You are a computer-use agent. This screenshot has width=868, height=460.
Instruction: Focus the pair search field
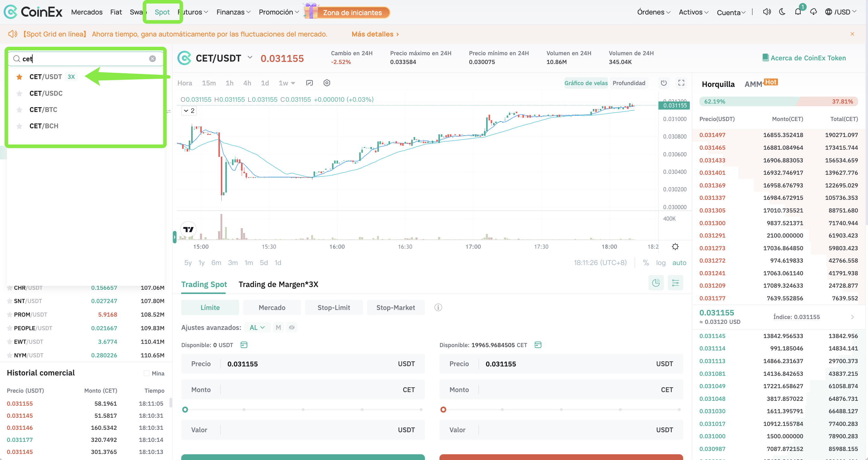86,59
